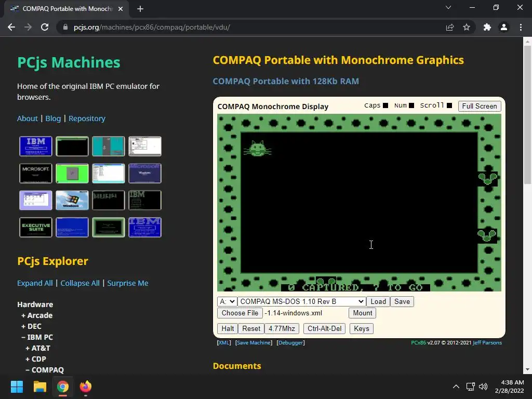Image resolution: width=532 pixels, height=399 pixels.
Task: Click the Full Screen button
Action: pos(480,106)
